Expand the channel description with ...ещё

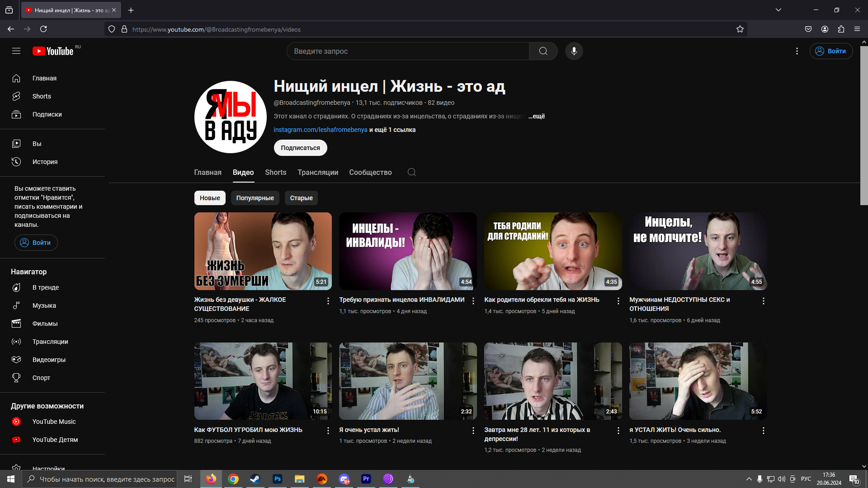click(x=537, y=116)
